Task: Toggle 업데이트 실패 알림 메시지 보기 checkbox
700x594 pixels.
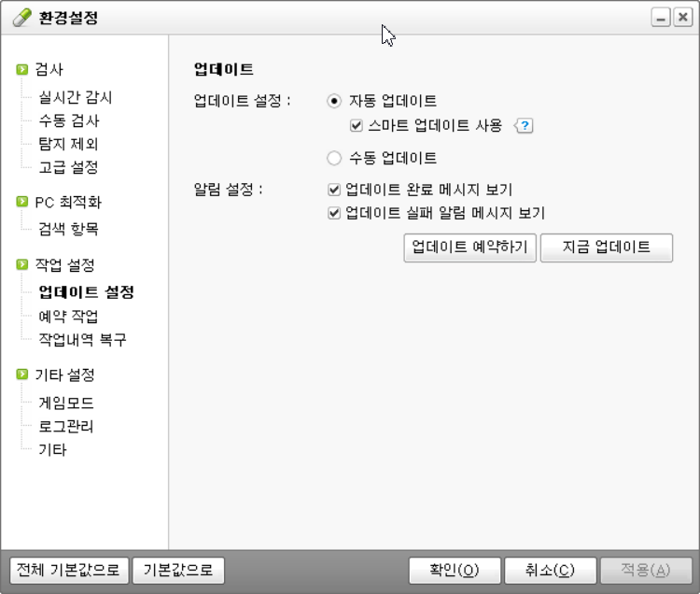Action: pyautogui.click(x=334, y=213)
